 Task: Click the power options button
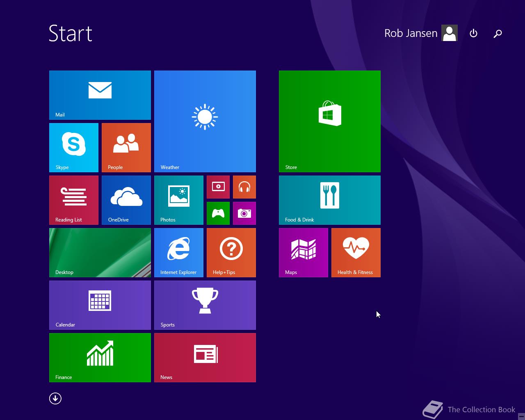(473, 33)
